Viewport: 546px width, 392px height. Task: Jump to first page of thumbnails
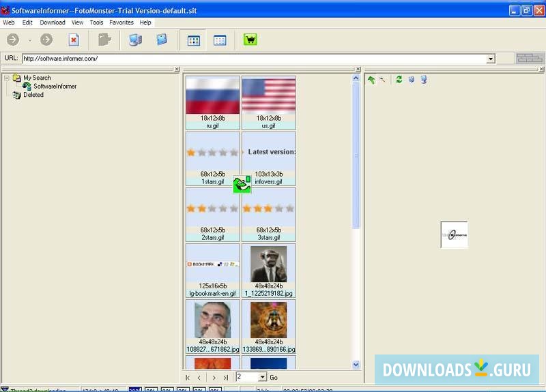(x=188, y=378)
